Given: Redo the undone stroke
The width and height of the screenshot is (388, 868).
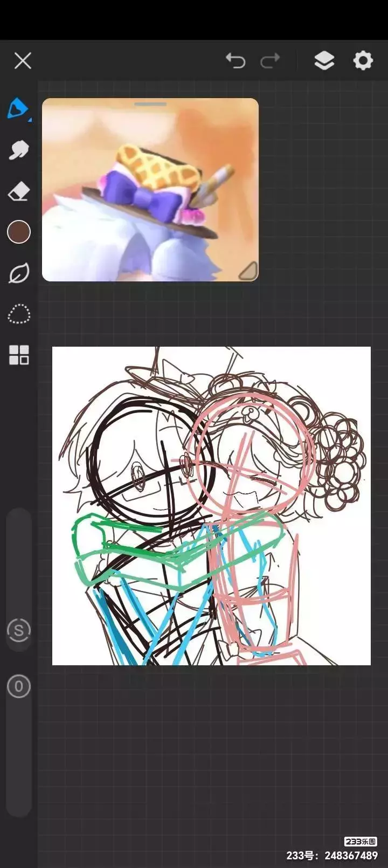Looking at the screenshot, I should 270,60.
